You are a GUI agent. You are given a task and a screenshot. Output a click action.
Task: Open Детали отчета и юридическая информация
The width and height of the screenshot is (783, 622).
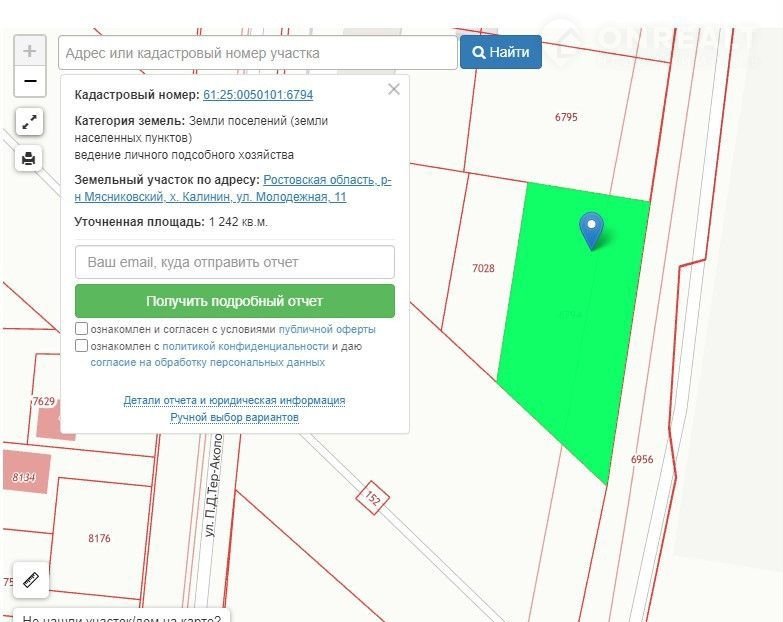234,400
